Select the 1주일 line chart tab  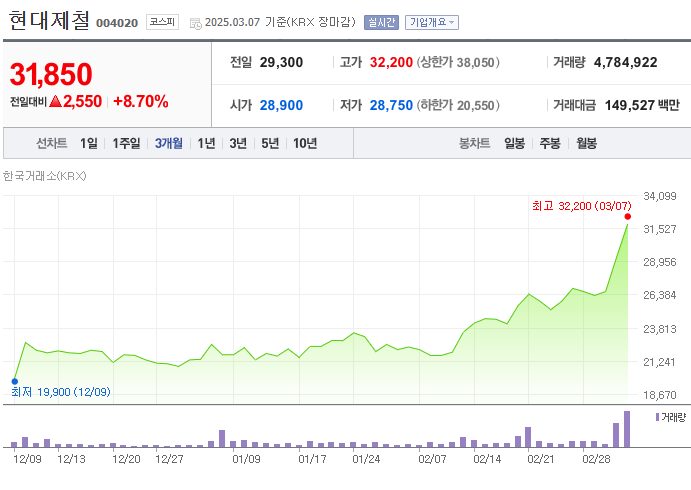[x=126, y=143]
